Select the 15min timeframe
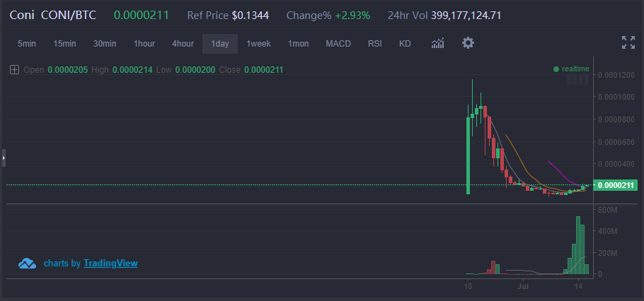 click(64, 44)
